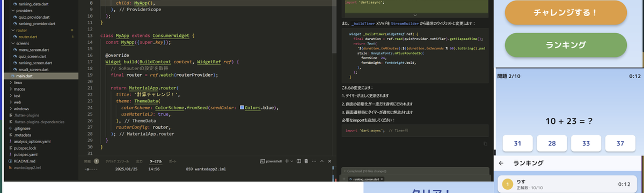Switch to the 出力 (Output) tab

pyautogui.click(x=140, y=161)
